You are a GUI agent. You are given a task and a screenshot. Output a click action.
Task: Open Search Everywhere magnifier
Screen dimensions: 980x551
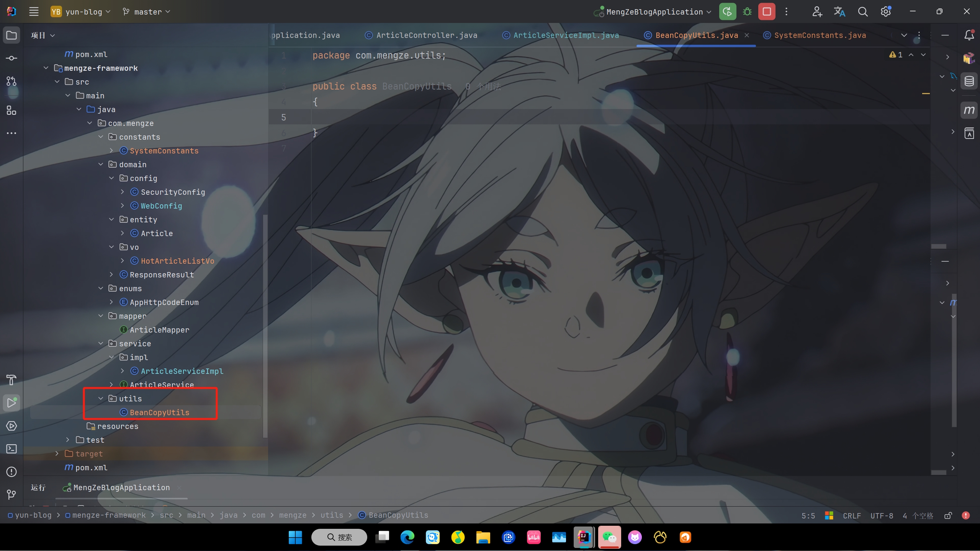click(862, 12)
